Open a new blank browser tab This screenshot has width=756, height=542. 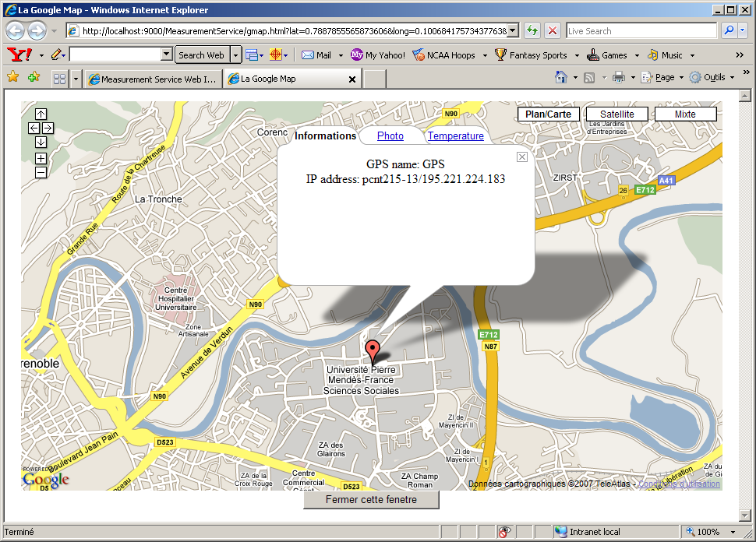[x=374, y=79]
